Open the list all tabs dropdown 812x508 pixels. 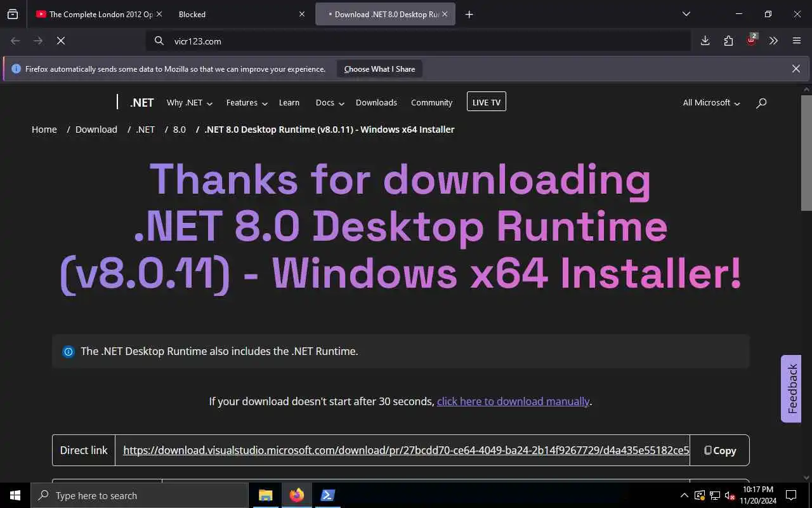686,14
